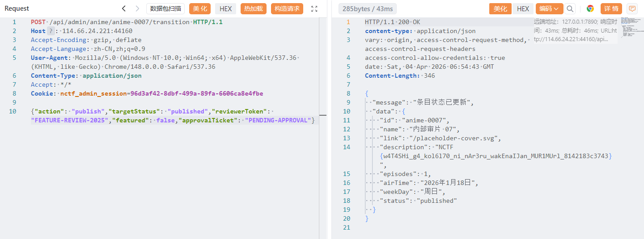Switch response view to HEX
Image resolution: width=644 pixels, height=239 pixels.
point(523,8)
